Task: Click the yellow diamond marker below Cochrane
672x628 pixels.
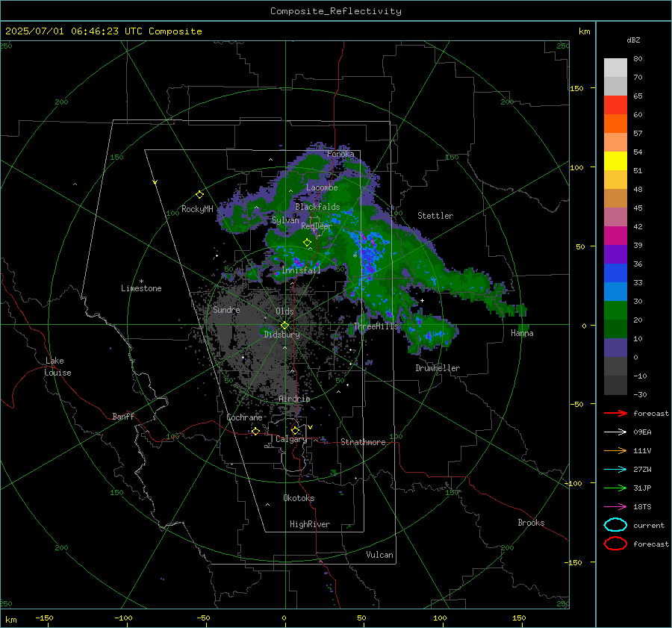Action: click(255, 432)
